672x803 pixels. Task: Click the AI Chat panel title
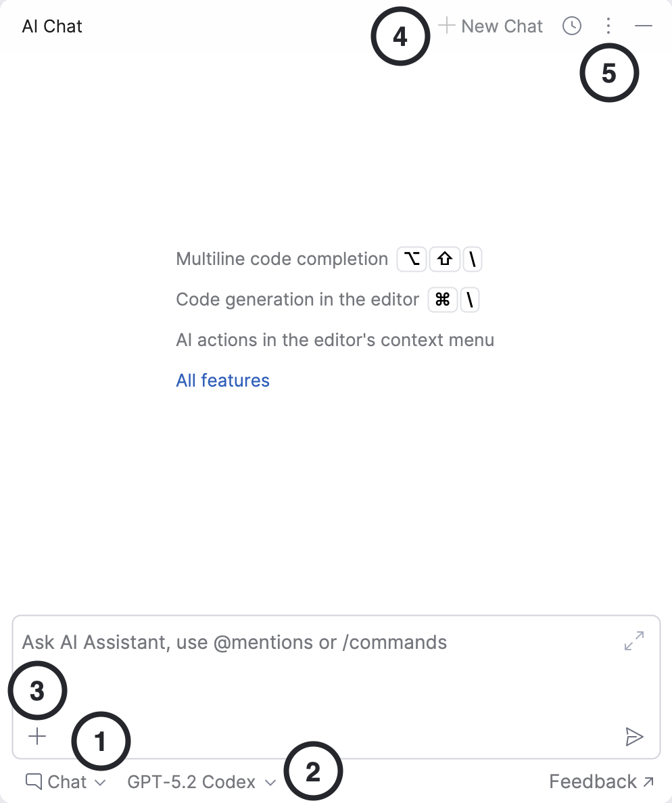point(52,26)
